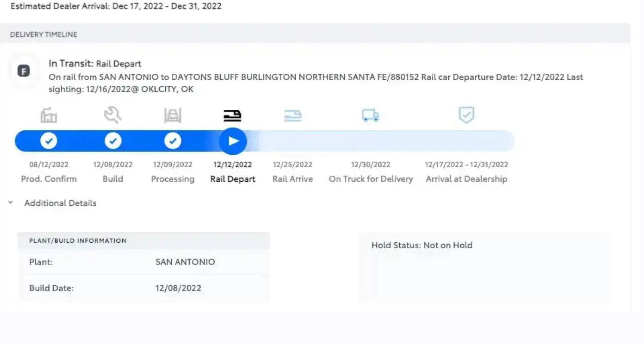This screenshot has height=343, width=644.
Task: Click the factory icon above Prod. Confirm
Action: pos(49,115)
